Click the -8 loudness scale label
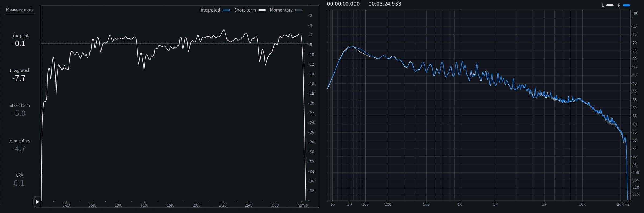The height and width of the screenshot is (213, 644). (x=310, y=45)
